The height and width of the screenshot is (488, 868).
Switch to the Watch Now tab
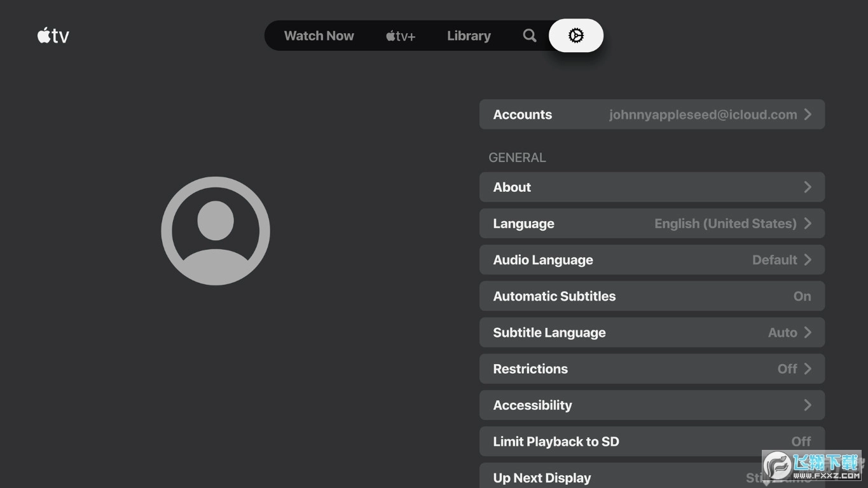coord(319,36)
